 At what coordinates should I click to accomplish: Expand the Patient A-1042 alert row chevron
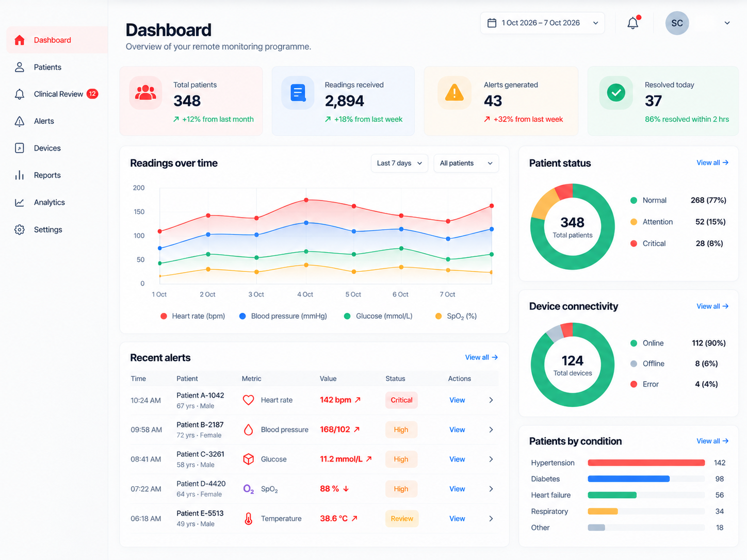tap(491, 400)
